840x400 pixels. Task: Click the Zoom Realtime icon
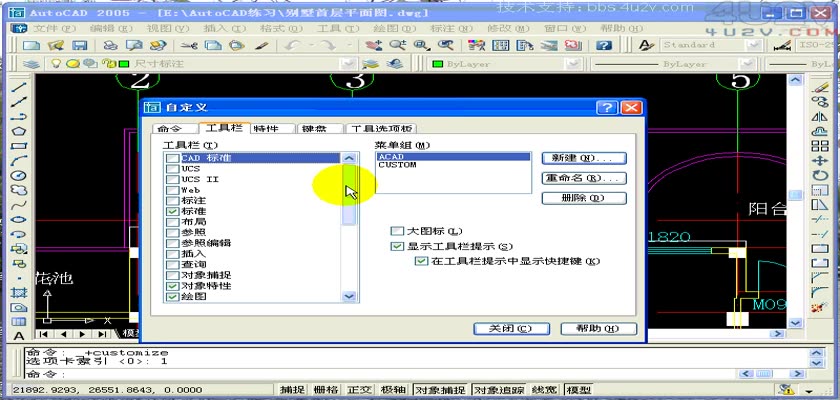tap(398, 46)
